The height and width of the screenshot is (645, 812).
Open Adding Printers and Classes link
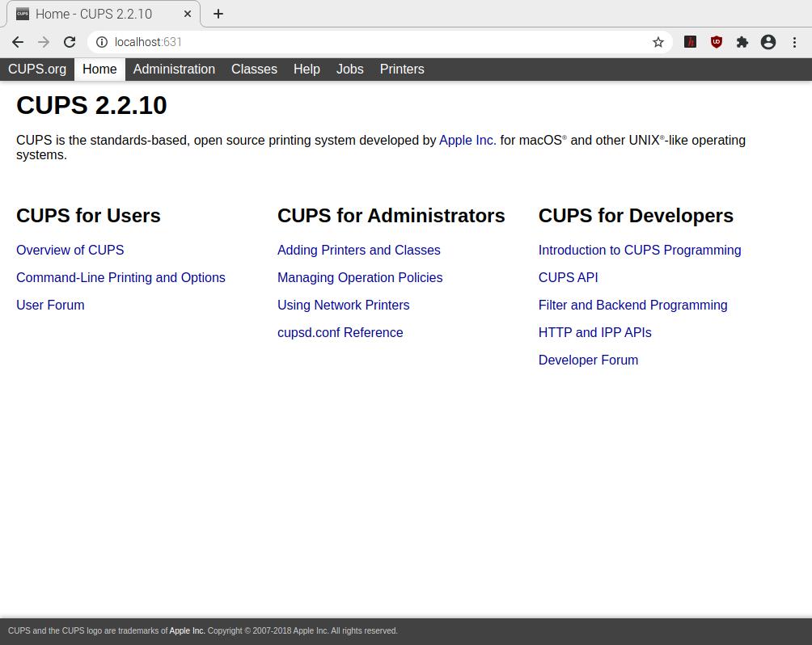click(358, 250)
